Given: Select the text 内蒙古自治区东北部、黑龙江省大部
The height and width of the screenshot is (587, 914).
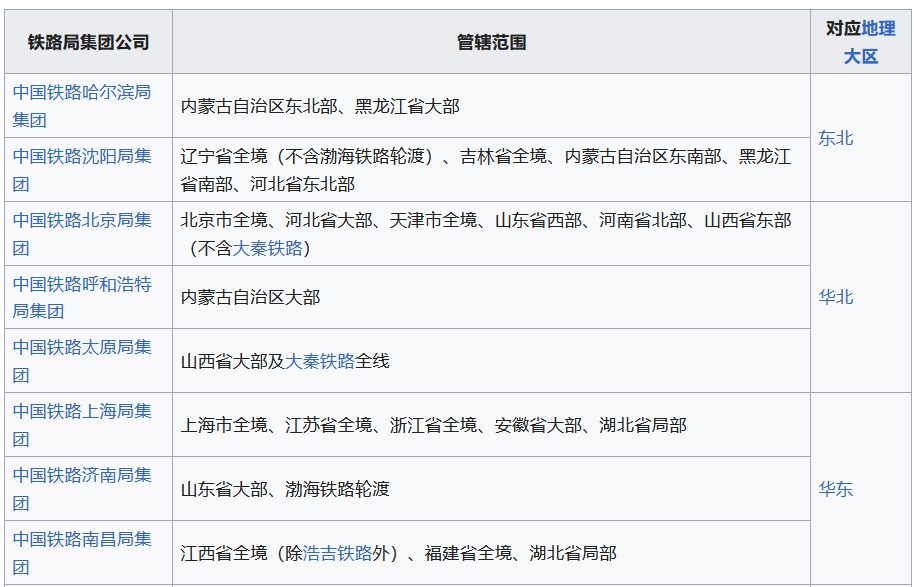Looking at the screenshot, I should tap(320, 107).
